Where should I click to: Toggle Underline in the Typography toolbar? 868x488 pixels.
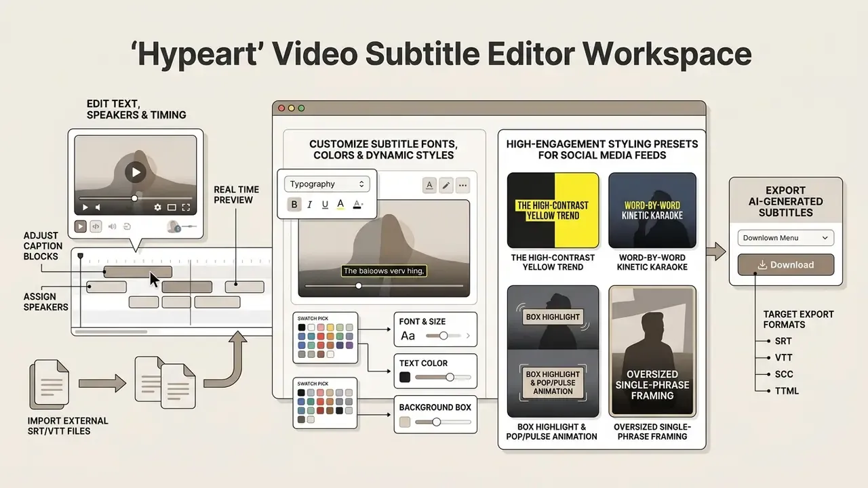click(325, 205)
